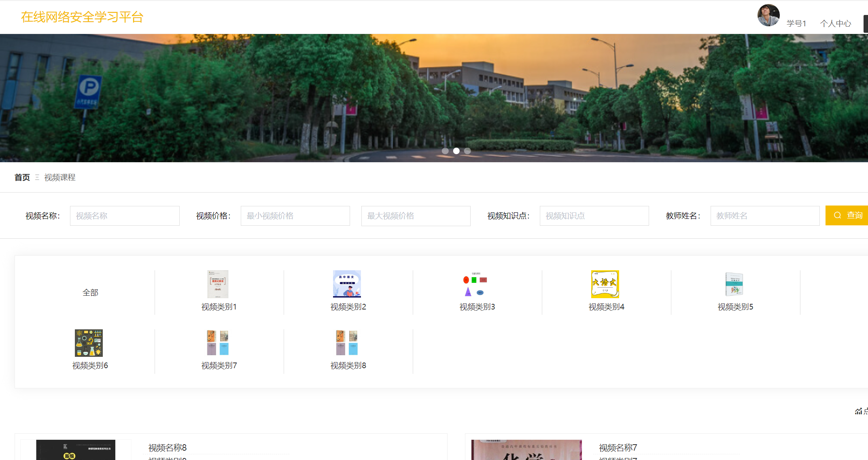868x460 pixels.
Task: Click the 视频类别6 science tools icon
Action: (x=89, y=343)
